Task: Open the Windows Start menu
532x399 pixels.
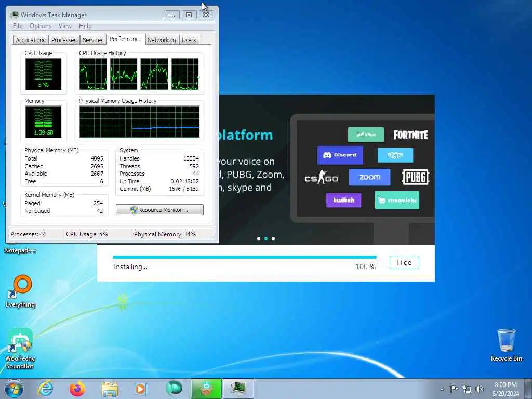Action: [14, 389]
